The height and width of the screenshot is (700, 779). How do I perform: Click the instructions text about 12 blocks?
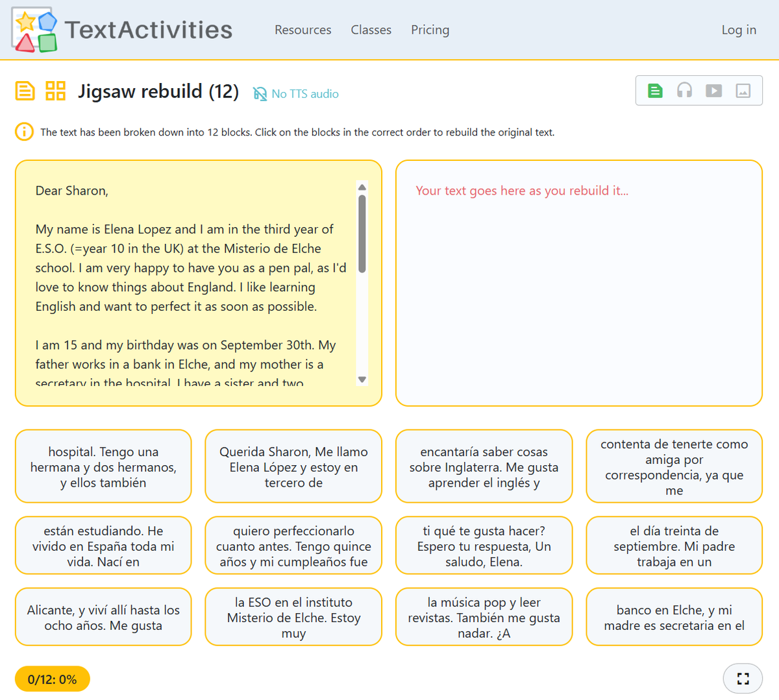pos(297,132)
